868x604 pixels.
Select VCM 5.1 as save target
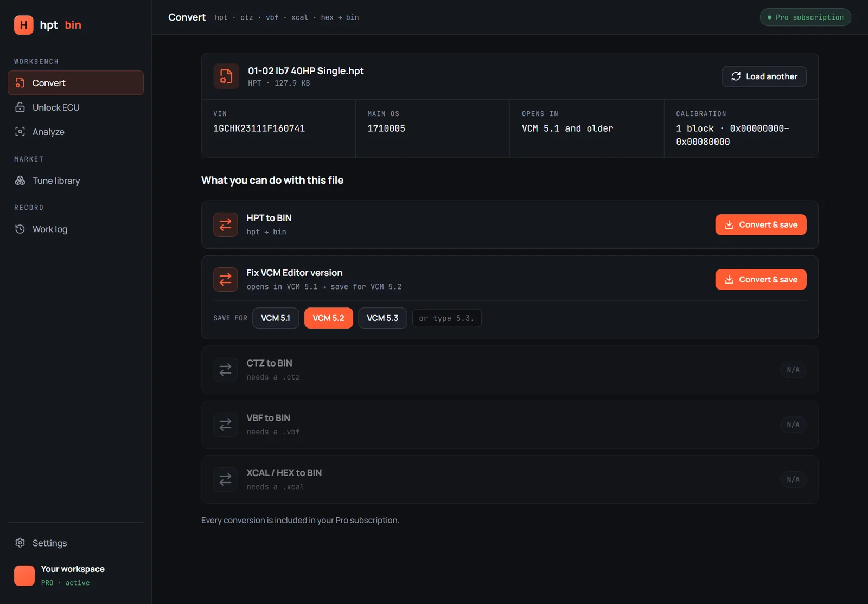tap(276, 318)
